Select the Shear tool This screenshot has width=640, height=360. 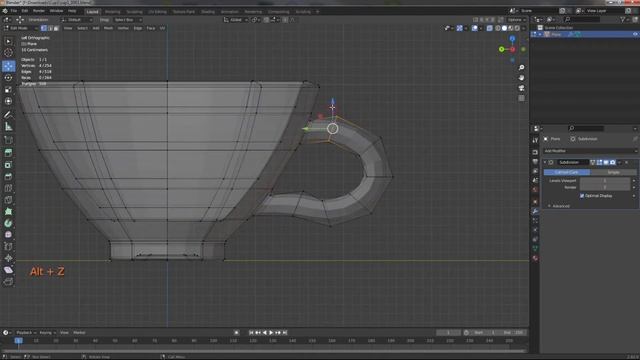(x=8, y=270)
